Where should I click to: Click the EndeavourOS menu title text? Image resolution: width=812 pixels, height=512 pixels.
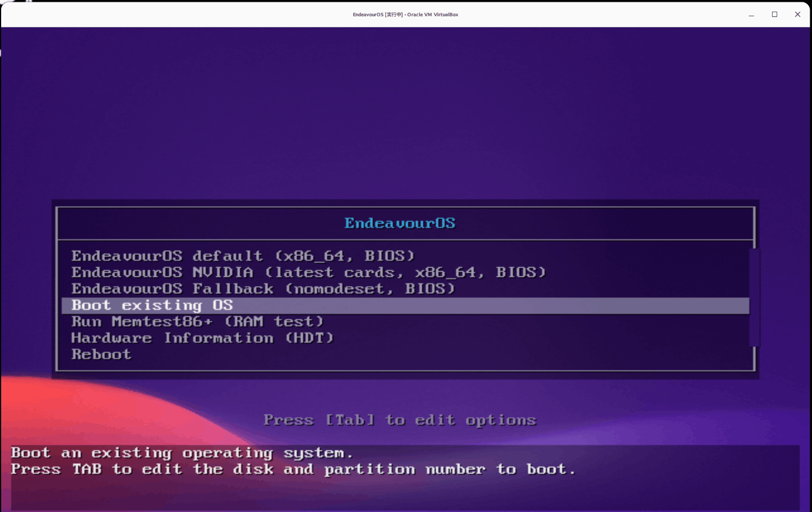pos(400,223)
